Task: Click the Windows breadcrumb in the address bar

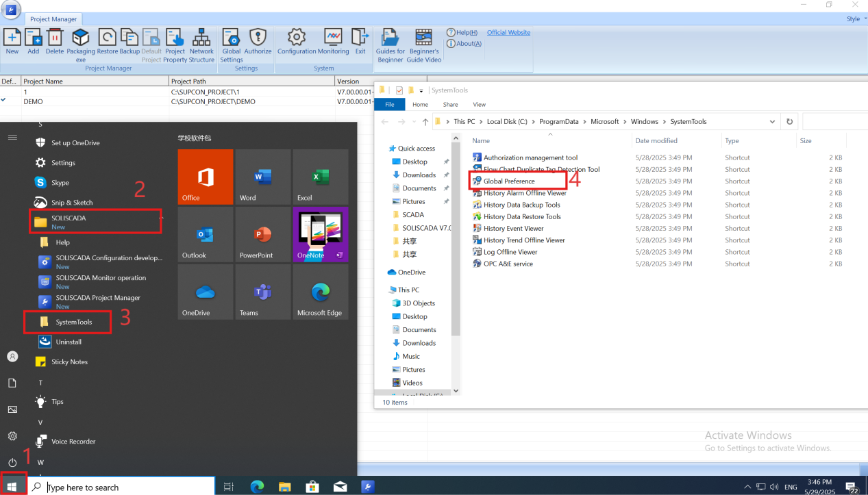Action: pos(645,122)
